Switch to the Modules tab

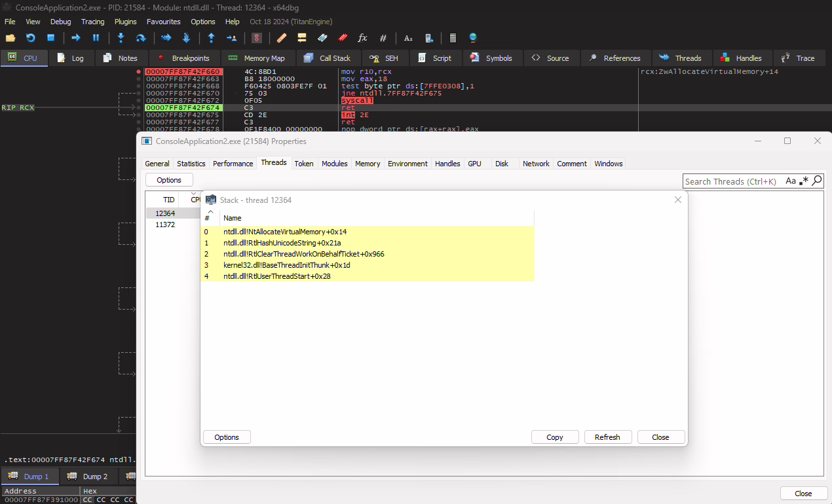(334, 164)
